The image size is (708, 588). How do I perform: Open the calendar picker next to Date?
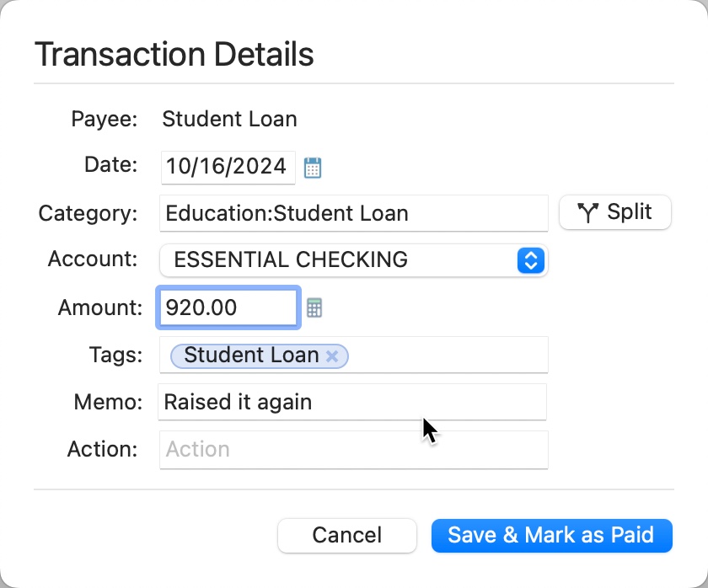(313, 168)
